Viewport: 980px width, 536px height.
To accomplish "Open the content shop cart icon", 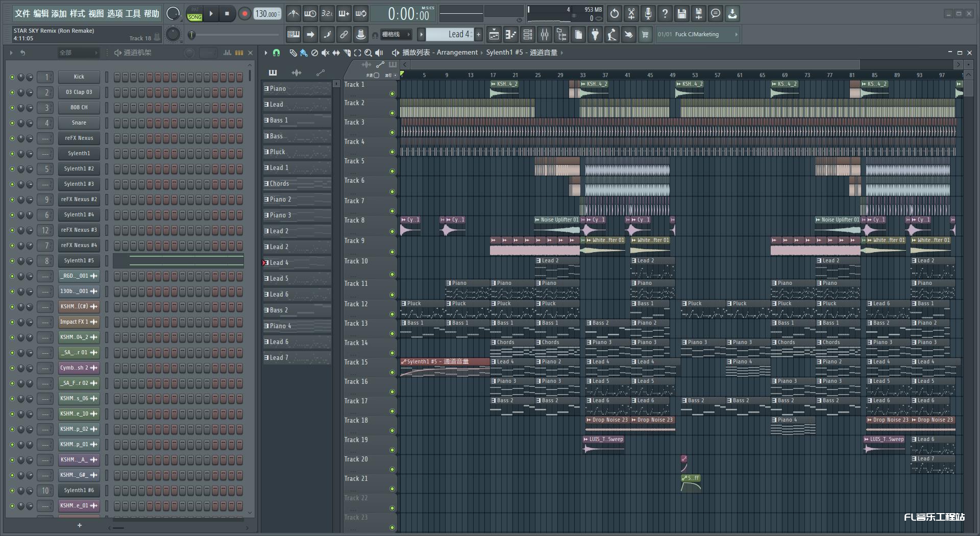I will click(x=645, y=35).
